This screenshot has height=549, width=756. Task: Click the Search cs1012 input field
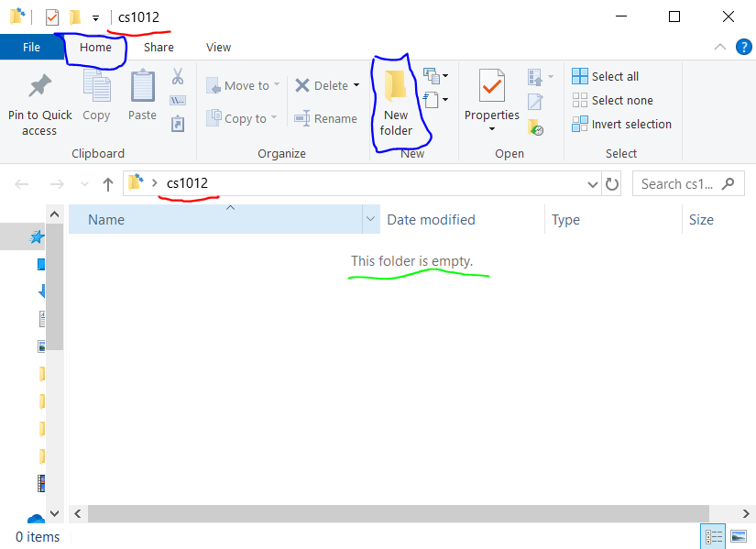(680, 184)
